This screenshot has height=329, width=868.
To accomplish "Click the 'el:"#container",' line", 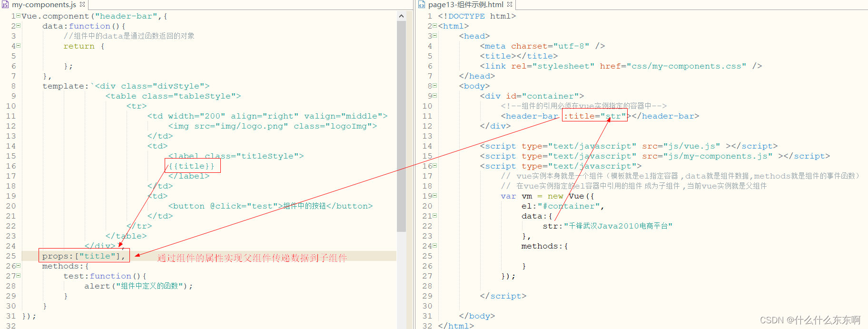I will point(563,206).
